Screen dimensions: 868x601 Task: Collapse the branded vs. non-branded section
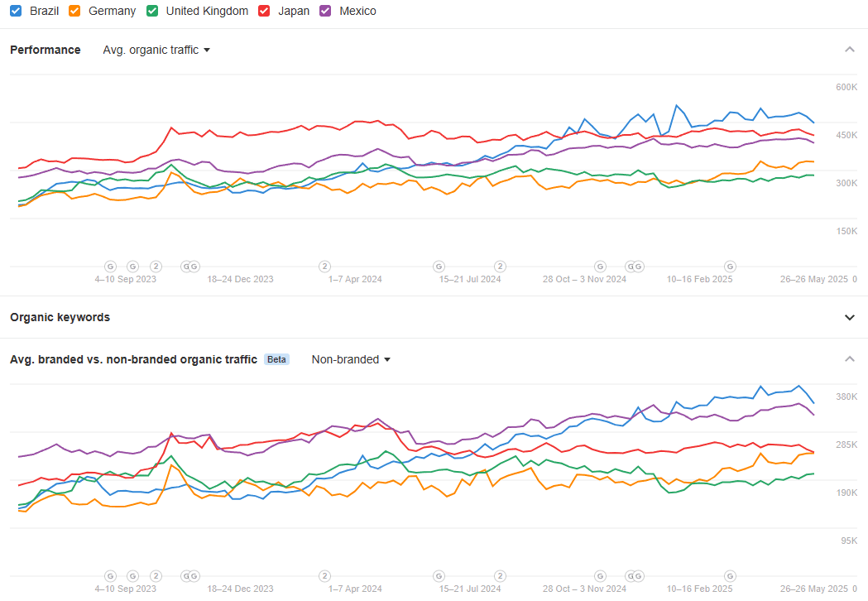tap(849, 359)
